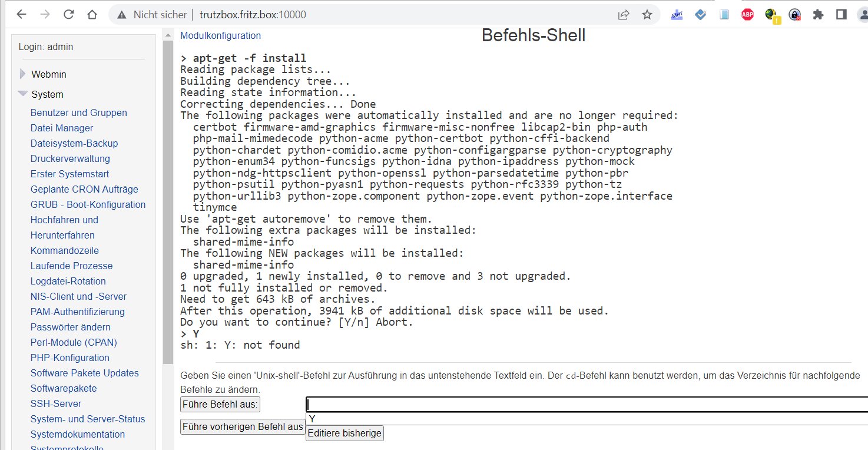Open the share page icon in address bar
Screen dimensions: 868x450
(x=624, y=15)
